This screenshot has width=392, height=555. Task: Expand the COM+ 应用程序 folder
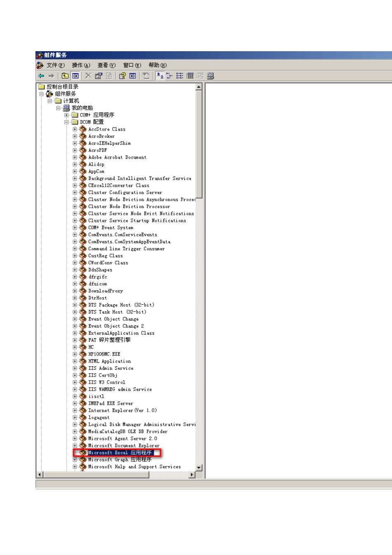(66, 115)
